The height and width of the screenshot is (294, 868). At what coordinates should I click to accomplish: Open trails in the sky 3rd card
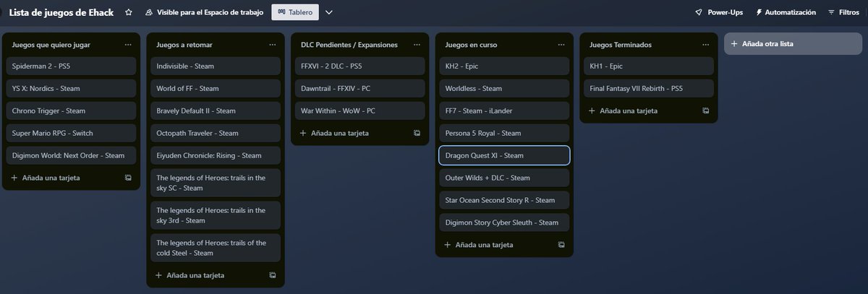tap(216, 215)
